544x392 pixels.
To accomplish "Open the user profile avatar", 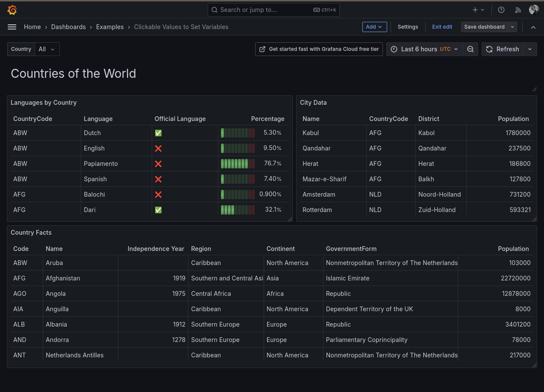I will coord(533,9).
